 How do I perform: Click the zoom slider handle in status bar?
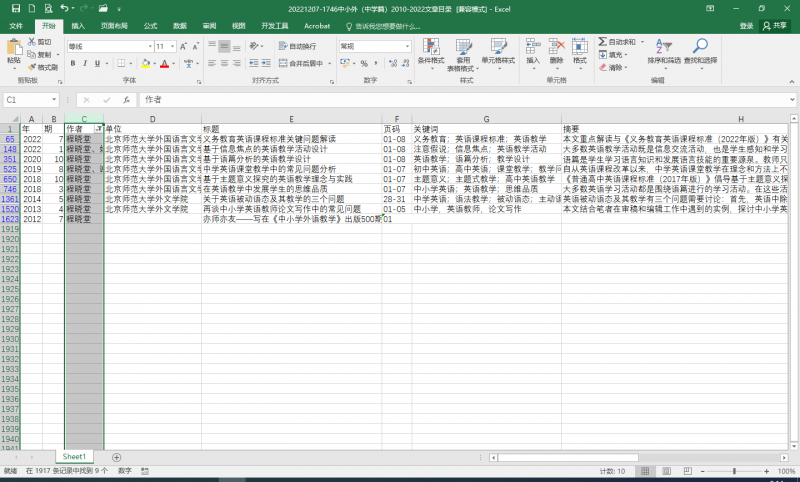(x=734, y=471)
